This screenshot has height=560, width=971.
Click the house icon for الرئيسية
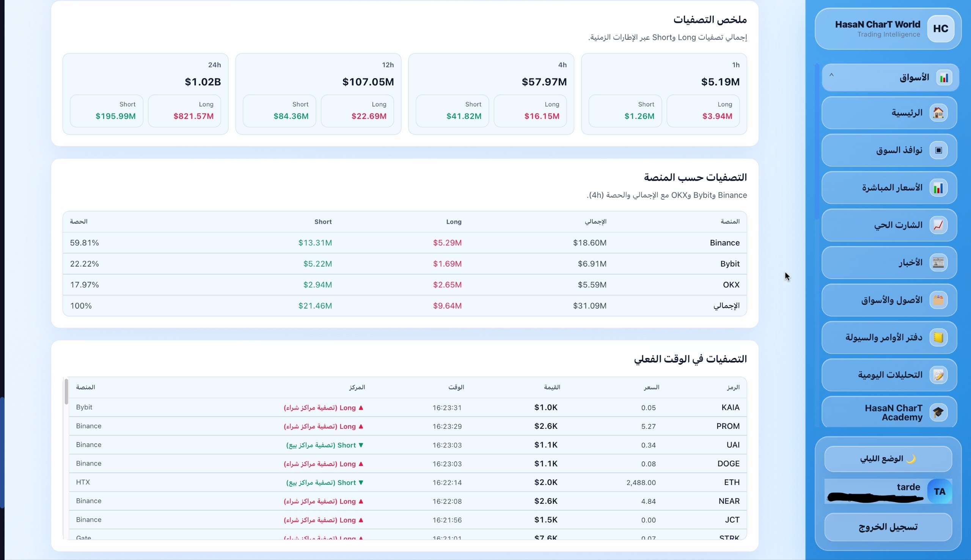point(938,113)
